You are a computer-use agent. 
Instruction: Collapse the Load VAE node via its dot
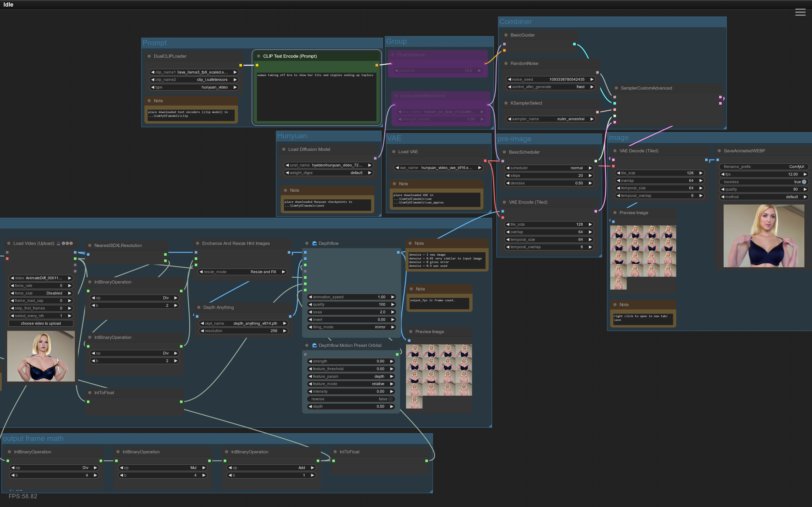point(394,152)
